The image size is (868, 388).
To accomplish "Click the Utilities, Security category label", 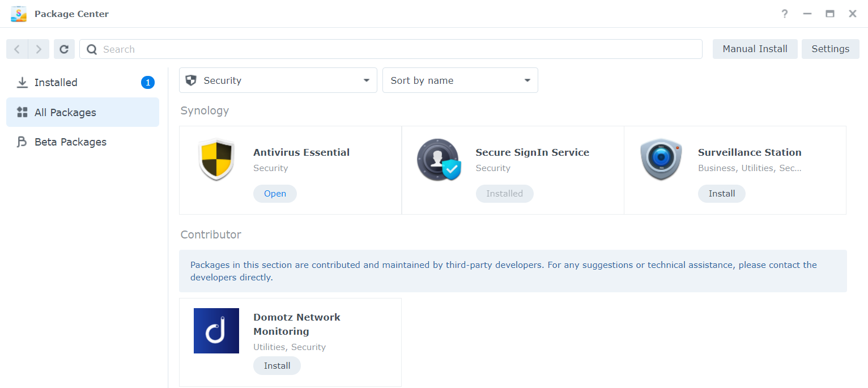I will 290,347.
